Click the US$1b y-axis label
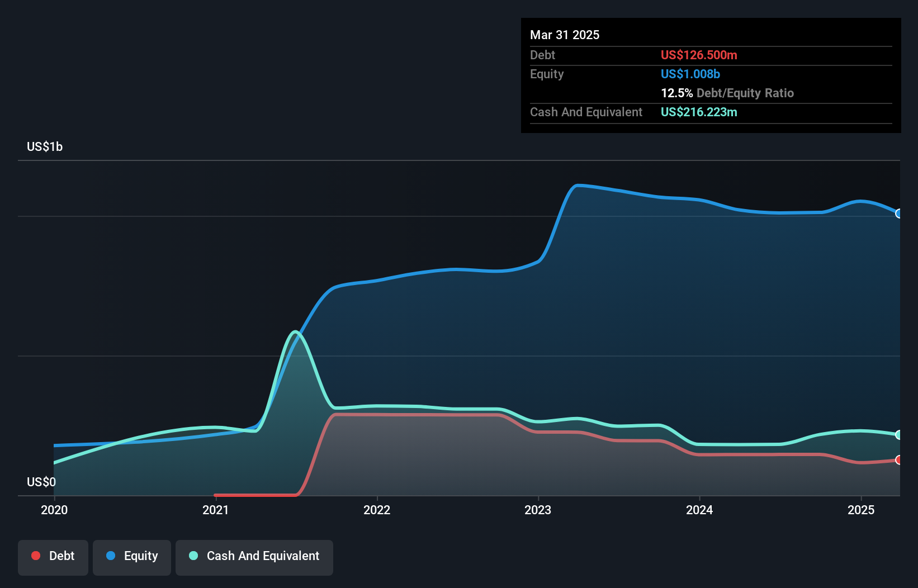 45,147
